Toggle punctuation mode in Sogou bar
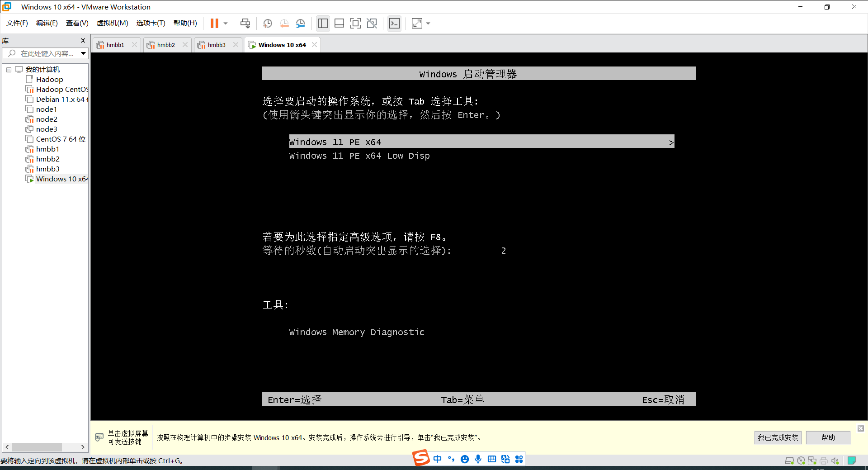Screen dimensions: 868x470 click(451, 459)
